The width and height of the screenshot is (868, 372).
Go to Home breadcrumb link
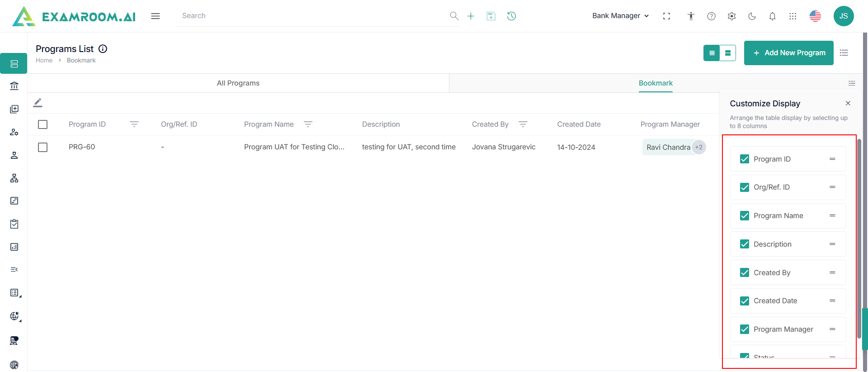(x=44, y=61)
